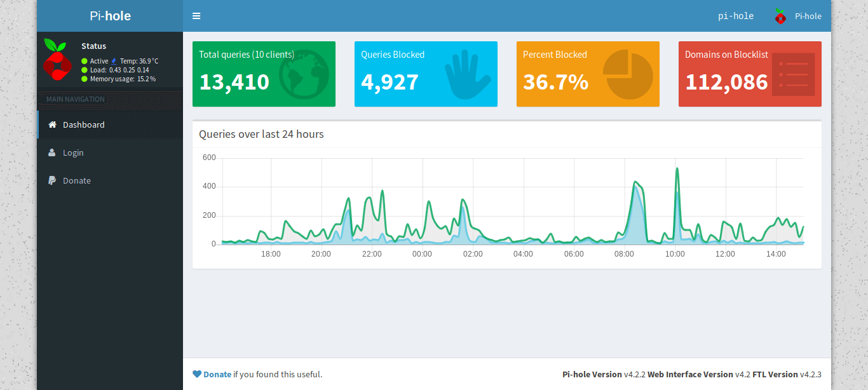Viewport: 868px width, 390px height.
Task: Open the Pi-hole user menu in top bar
Action: (x=797, y=16)
